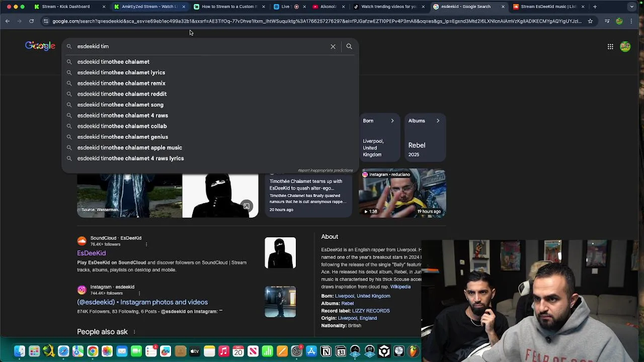Screen dimensions: 644x362
Task: Open a new browser tab
Action: (x=595, y=7)
